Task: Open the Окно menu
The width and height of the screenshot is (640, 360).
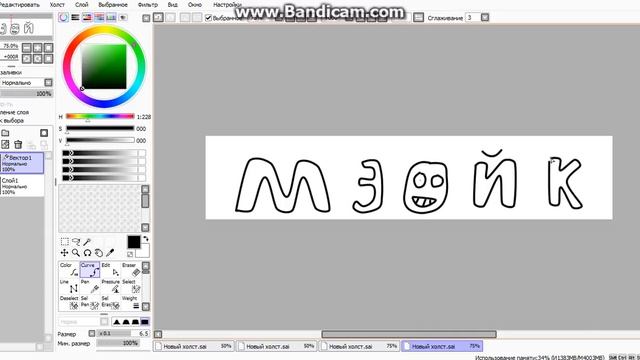Action: point(195,4)
